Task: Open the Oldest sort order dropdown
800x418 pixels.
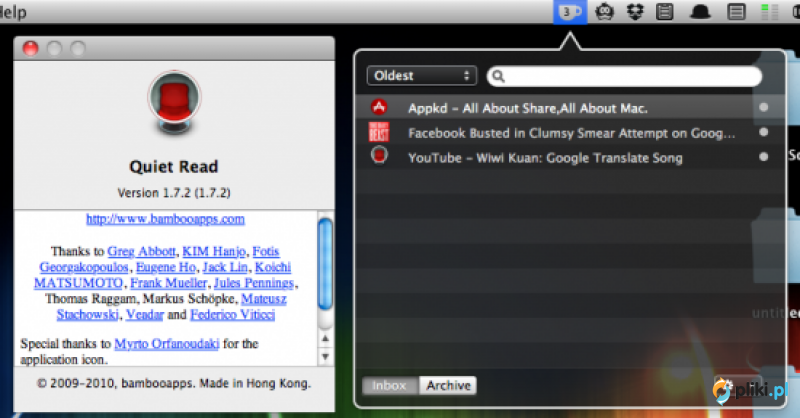Action: (421, 76)
